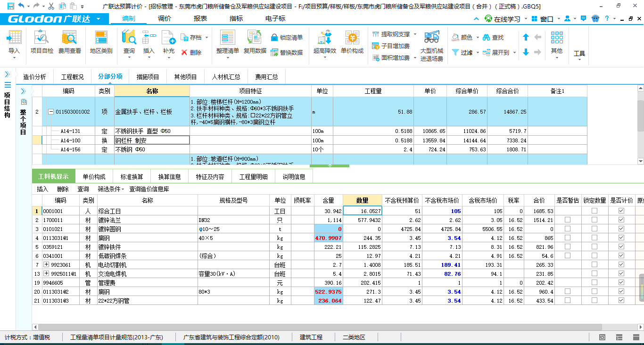Image resolution: width=644 pixels, height=345 pixels.
Task: Toggle 是否暂估 checkbox for 扁钢 40×5 row
Action: pos(568,238)
